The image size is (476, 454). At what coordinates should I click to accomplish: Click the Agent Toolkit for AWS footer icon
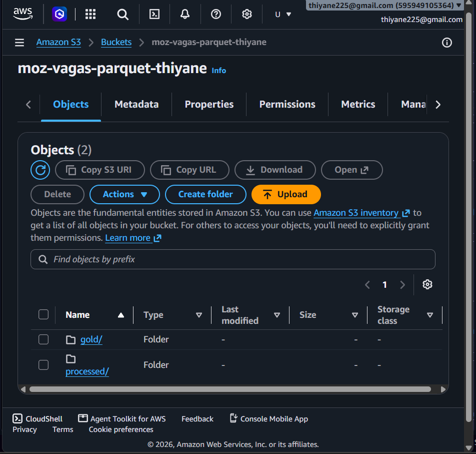click(83, 418)
